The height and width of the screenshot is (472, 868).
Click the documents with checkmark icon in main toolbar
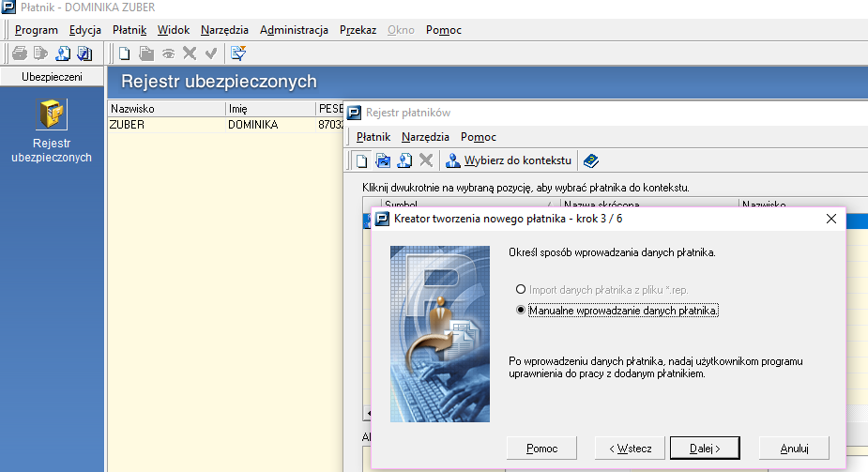click(x=84, y=53)
